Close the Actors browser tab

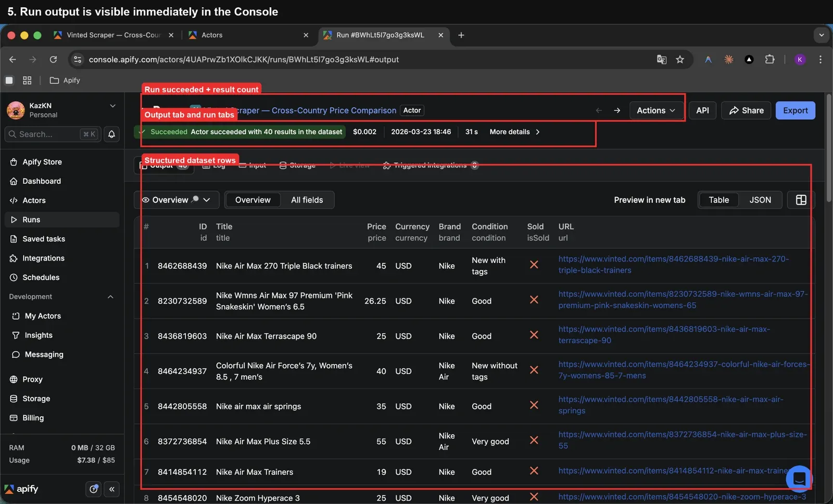(x=306, y=35)
